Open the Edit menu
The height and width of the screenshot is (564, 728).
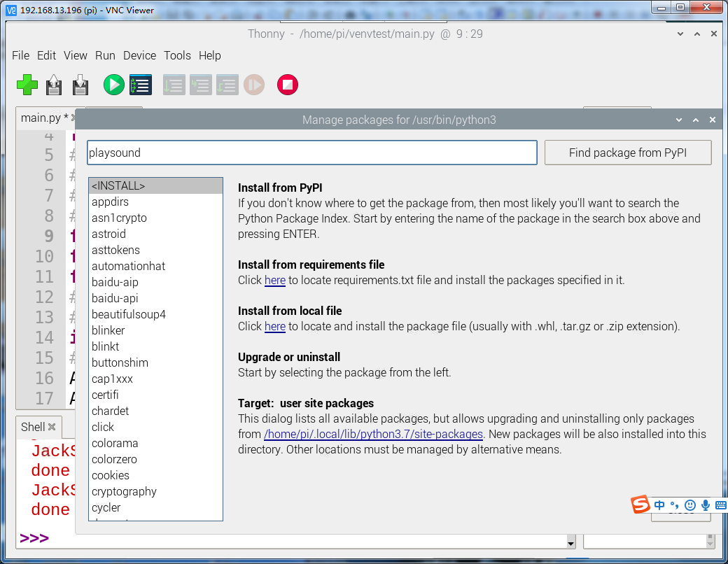[x=46, y=55]
